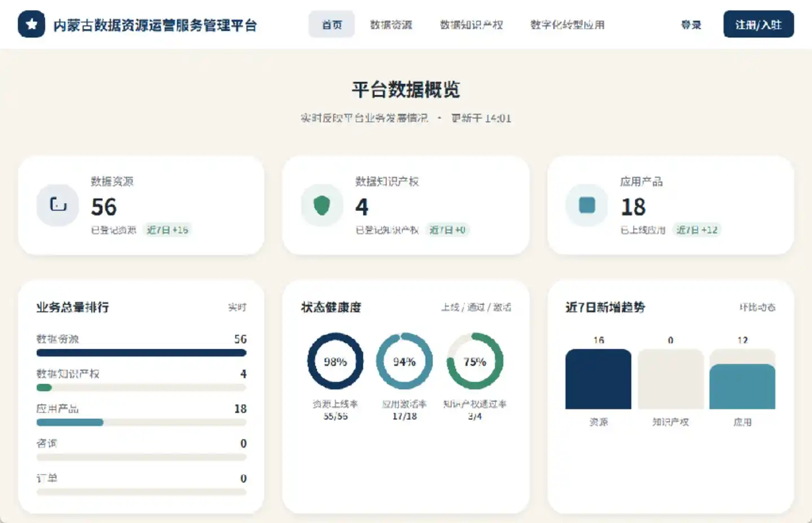
Task: Click the 近7日 +16 badge
Action: tap(168, 230)
